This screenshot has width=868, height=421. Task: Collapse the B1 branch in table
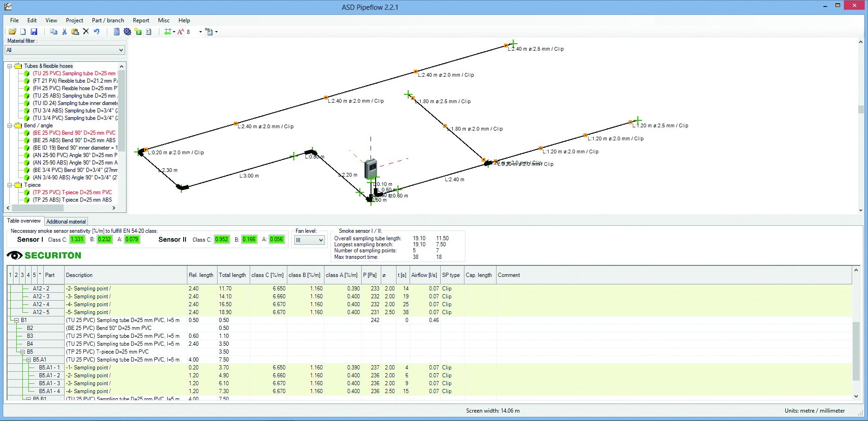16,320
